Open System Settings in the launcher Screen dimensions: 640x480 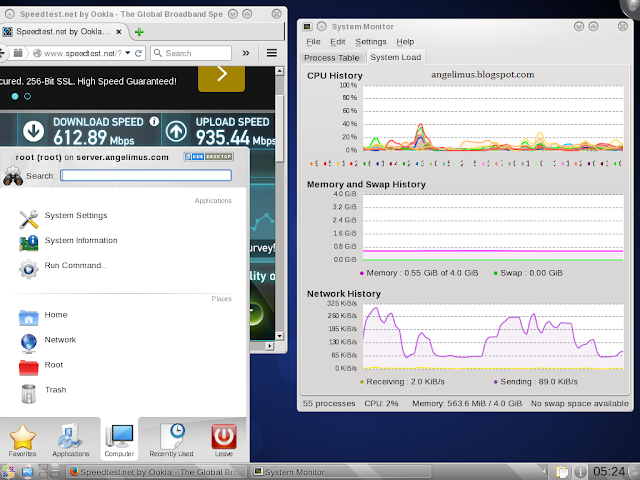point(63,218)
